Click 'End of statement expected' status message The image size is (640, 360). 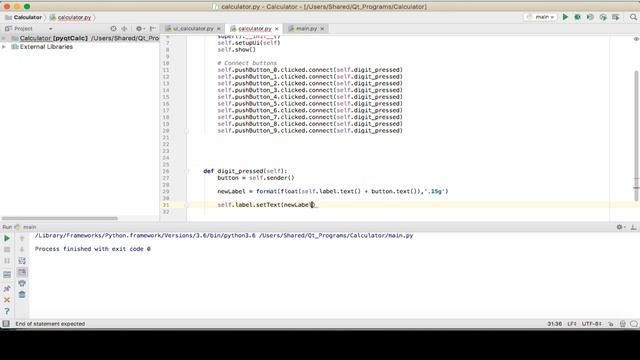[50, 324]
